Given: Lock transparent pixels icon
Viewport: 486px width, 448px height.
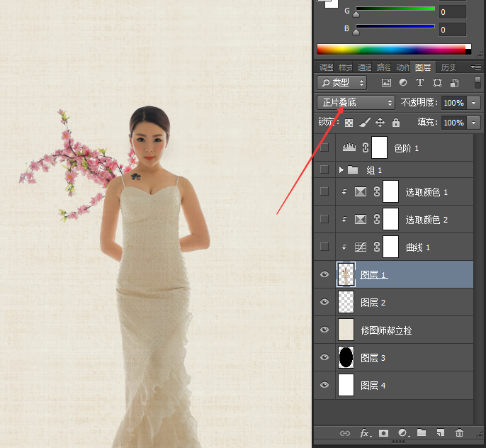Looking at the screenshot, I should [349, 123].
